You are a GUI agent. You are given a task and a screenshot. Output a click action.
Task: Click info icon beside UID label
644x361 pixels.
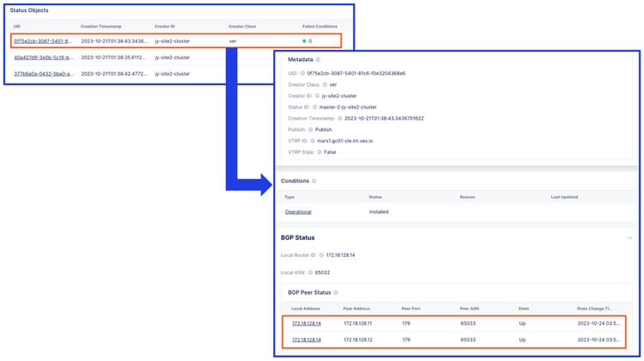[x=302, y=74]
